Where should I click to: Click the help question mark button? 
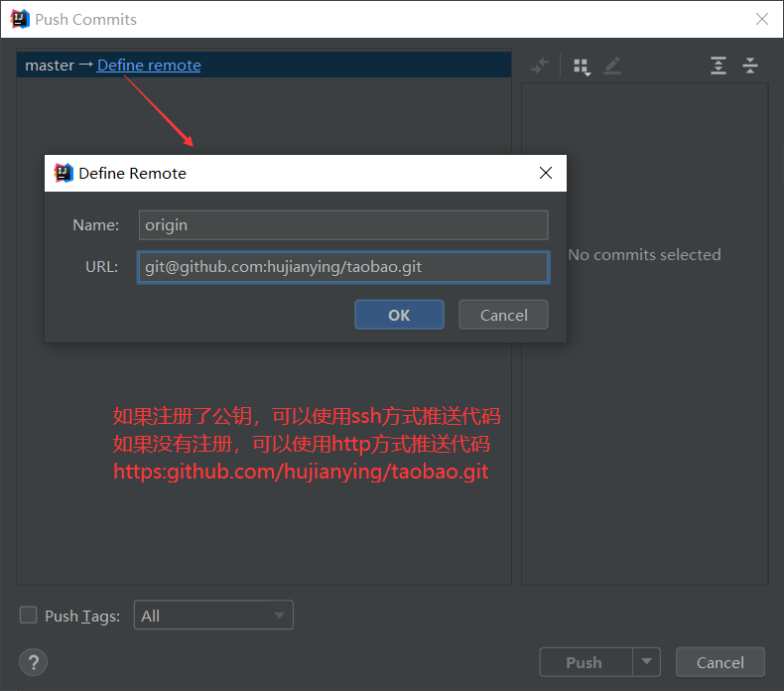tap(33, 662)
